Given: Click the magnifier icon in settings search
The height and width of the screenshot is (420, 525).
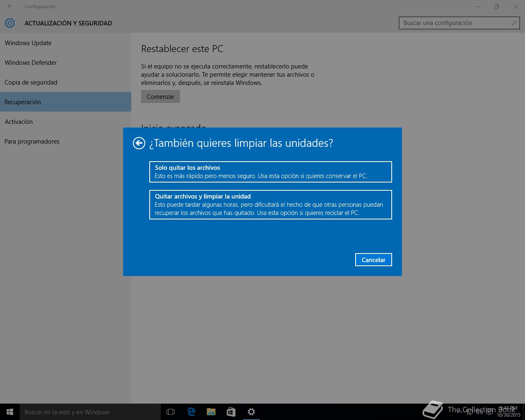Looking at the screenshot, I should tap(514, 23).
